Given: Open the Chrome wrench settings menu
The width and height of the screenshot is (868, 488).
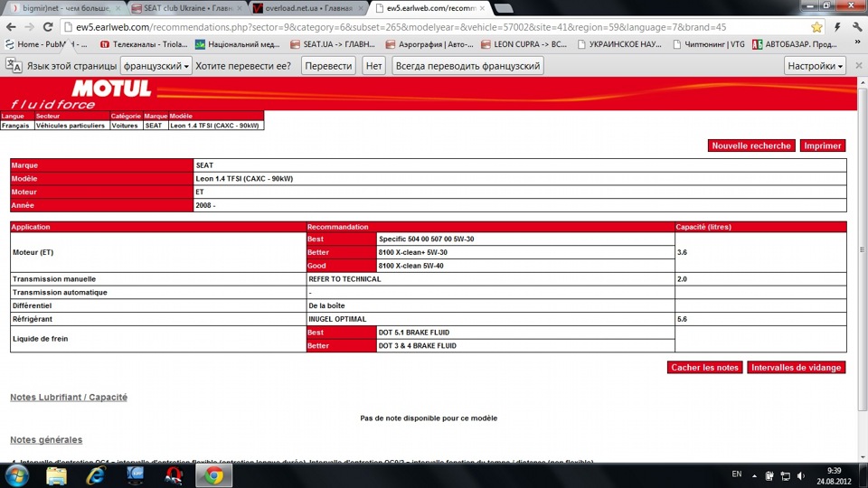Looking at the screenshot, I should [x=857, y=26].
